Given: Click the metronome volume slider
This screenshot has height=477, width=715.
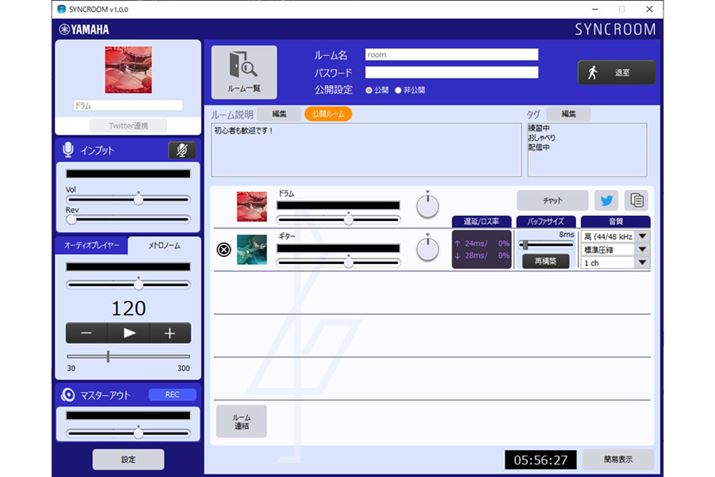Looking at the screenshot, I should click(128, 285).
